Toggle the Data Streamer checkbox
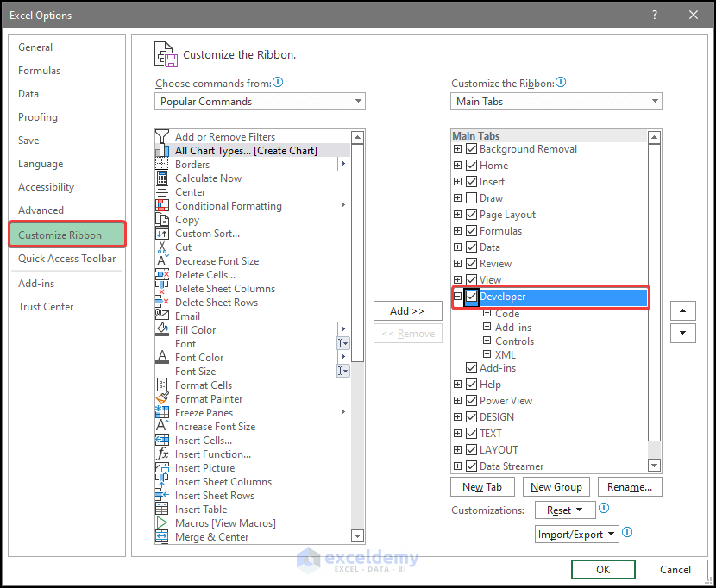The width and height of the screenshot is (716, 588). (471, 466)
